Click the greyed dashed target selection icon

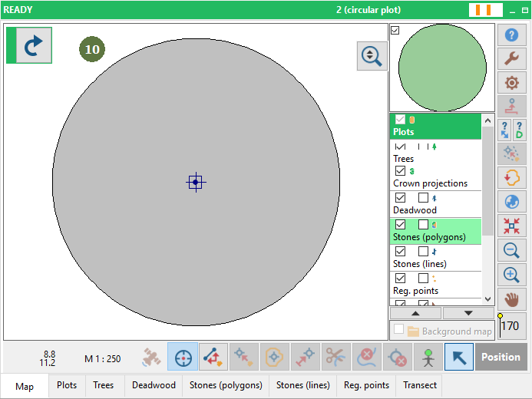(511, 154)
